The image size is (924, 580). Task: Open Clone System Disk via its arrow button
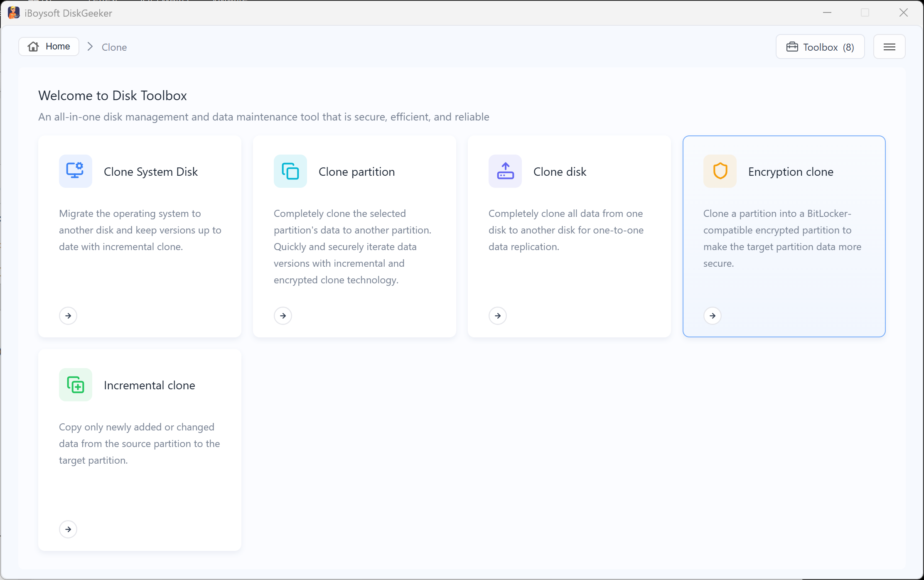pos(68,316)
